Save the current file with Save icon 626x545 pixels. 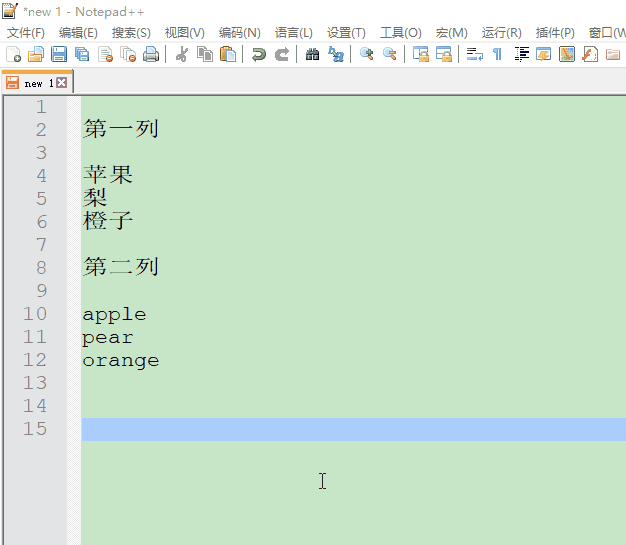click(x=59, y=54)
